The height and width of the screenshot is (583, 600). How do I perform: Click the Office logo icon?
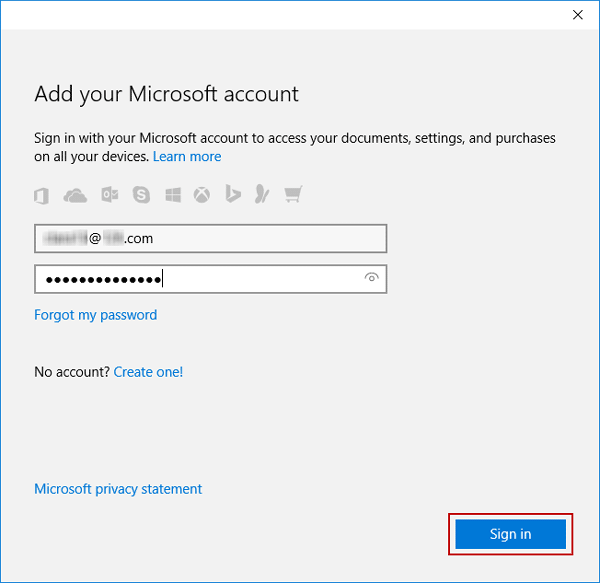pyautogui.click(x=41, y=196)
